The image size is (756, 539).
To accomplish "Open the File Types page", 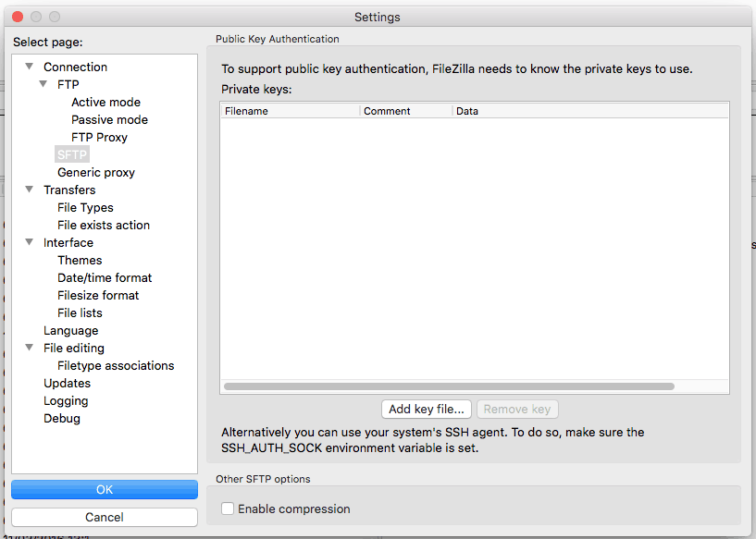I will tap(85, 208).
